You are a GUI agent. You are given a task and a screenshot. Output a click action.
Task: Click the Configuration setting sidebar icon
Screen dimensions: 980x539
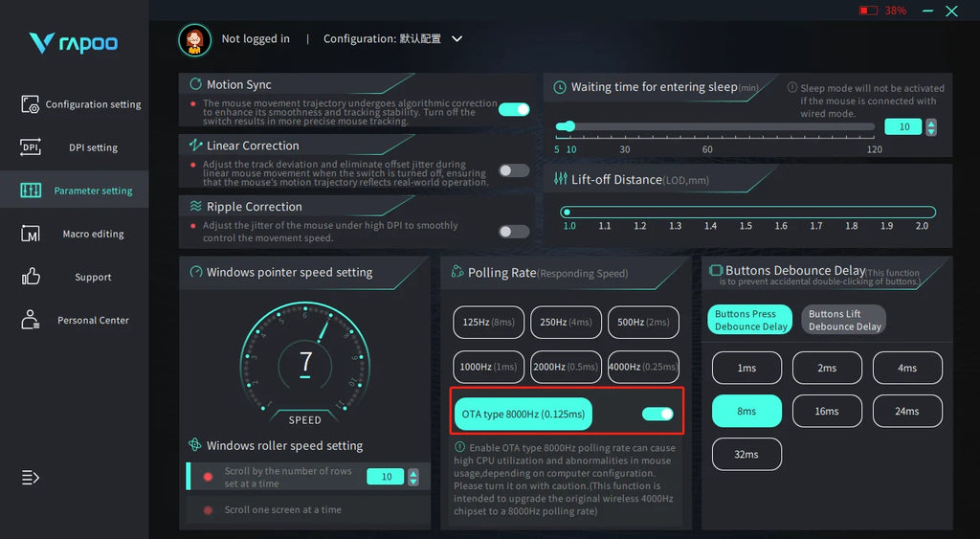30,104
